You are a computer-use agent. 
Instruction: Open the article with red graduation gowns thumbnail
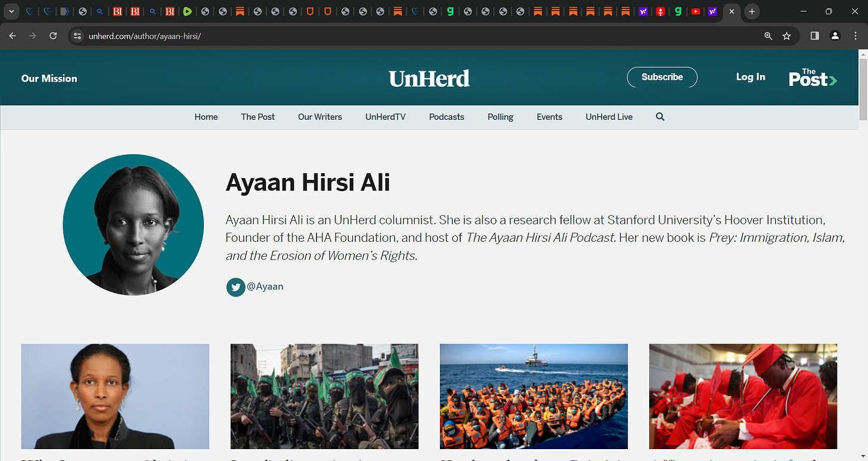743,396
